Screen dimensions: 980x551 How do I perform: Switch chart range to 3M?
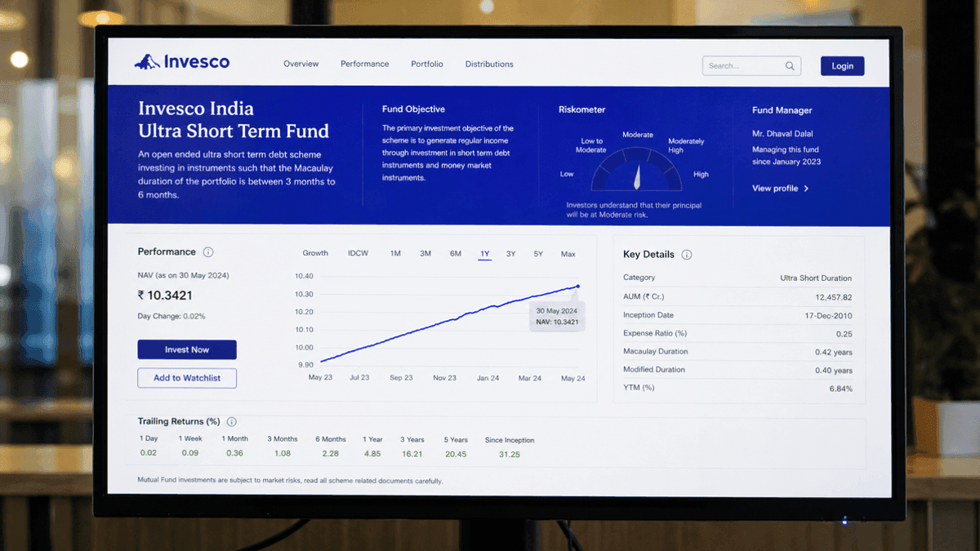click(x=425, y=254)
